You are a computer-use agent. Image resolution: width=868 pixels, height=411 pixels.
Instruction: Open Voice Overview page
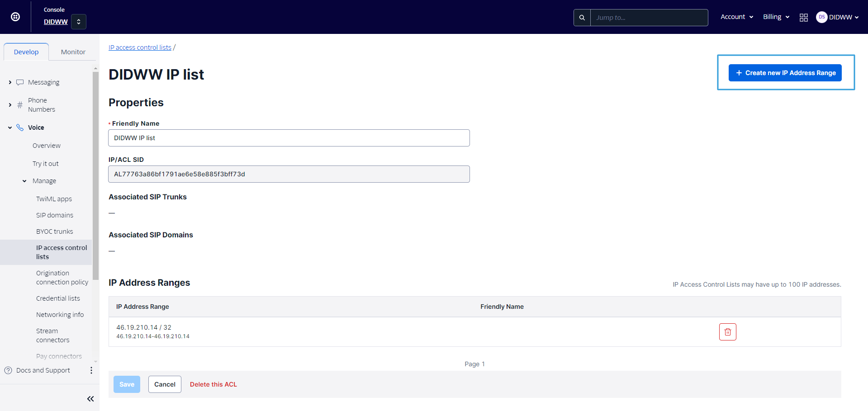point(47,146)
